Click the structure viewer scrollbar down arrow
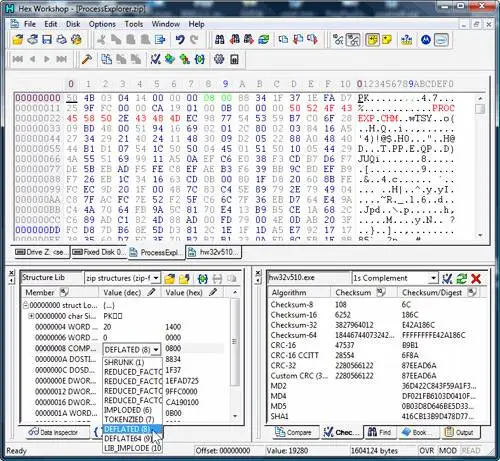 coord(235,416)
